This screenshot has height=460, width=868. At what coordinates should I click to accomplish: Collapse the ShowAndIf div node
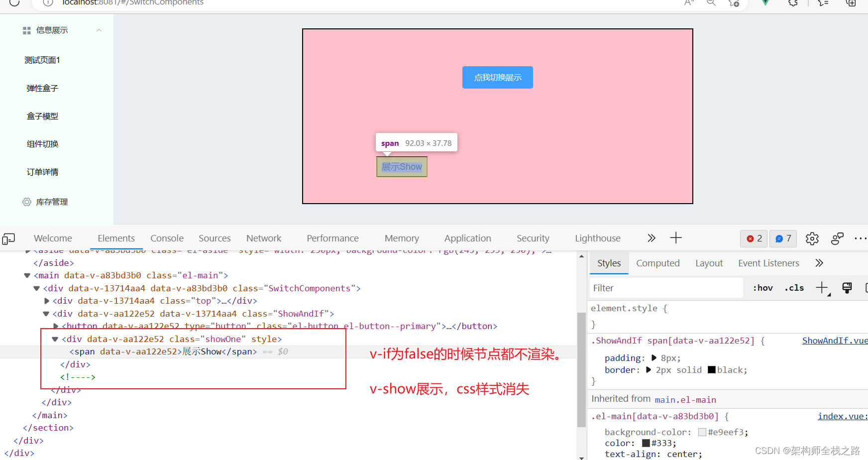[46, 314]
